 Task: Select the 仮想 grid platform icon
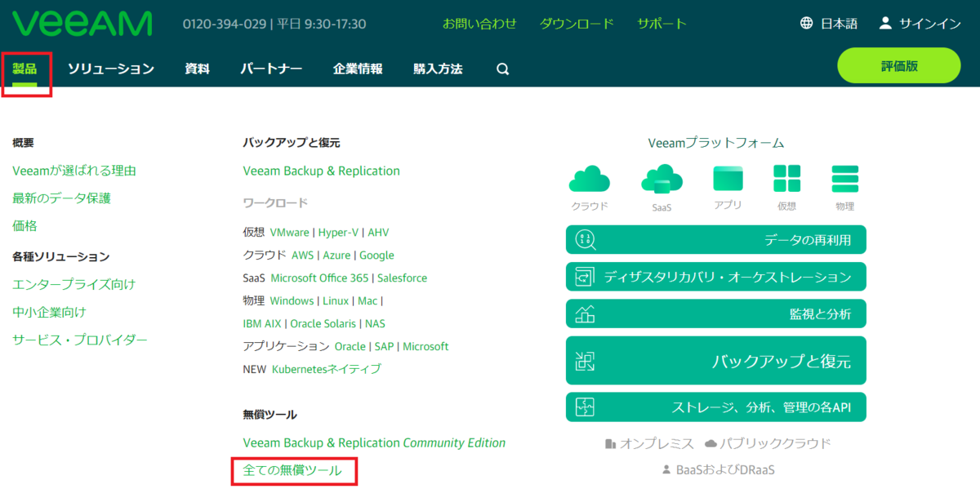click(x=786, y=178)
